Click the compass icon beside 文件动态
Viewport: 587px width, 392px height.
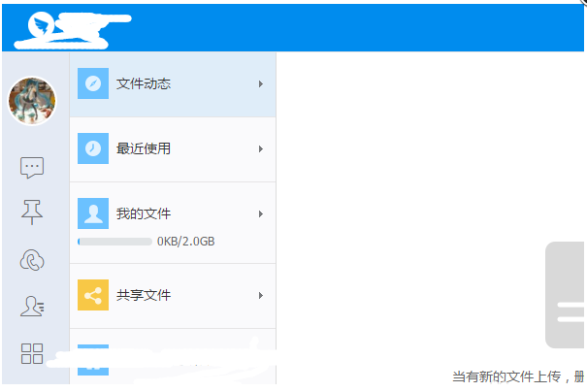click(x=93, y=84)
